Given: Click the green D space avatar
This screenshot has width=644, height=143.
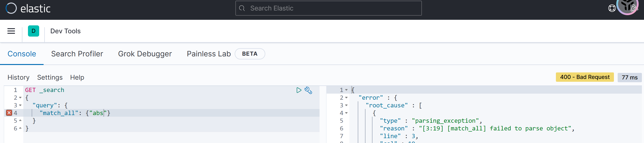Looking at the screenshot, I should click(x=34, y=31).
